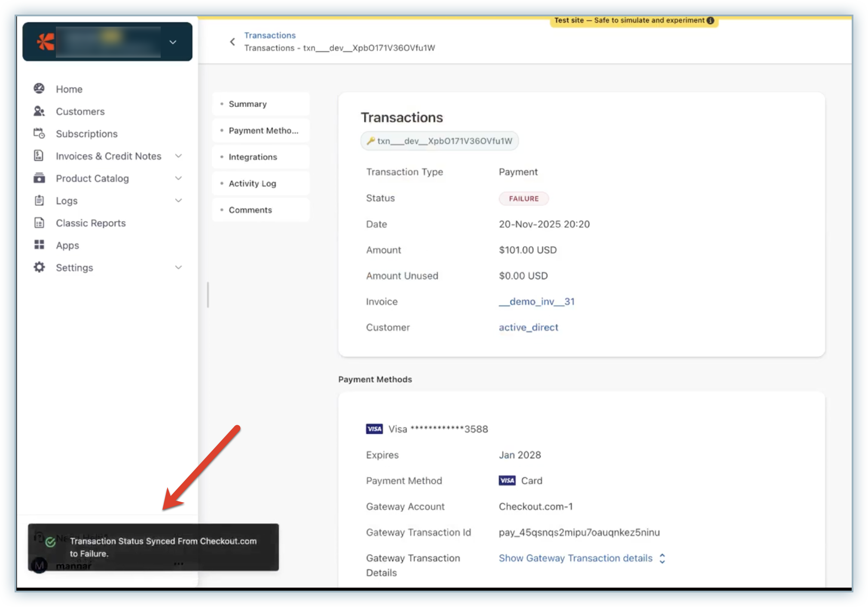This screenshot has height=607, width=868.
Task: Click the Transactions breadcrumb link
Action: 270,35
